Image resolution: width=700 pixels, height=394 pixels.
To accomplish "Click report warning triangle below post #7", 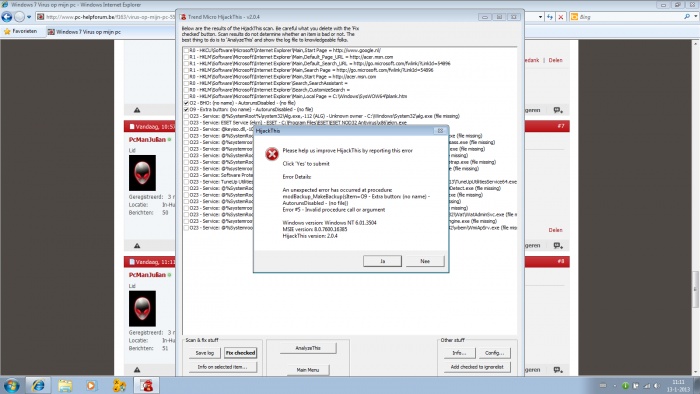I will click(137, 245).
